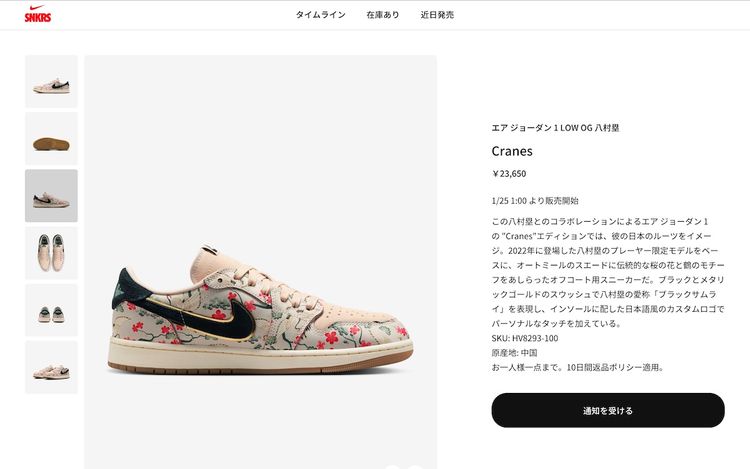Image resolution: width=750 pixels, height=469 pixels.
Task: Click the product description paragraph
Action: click(608, 272)
